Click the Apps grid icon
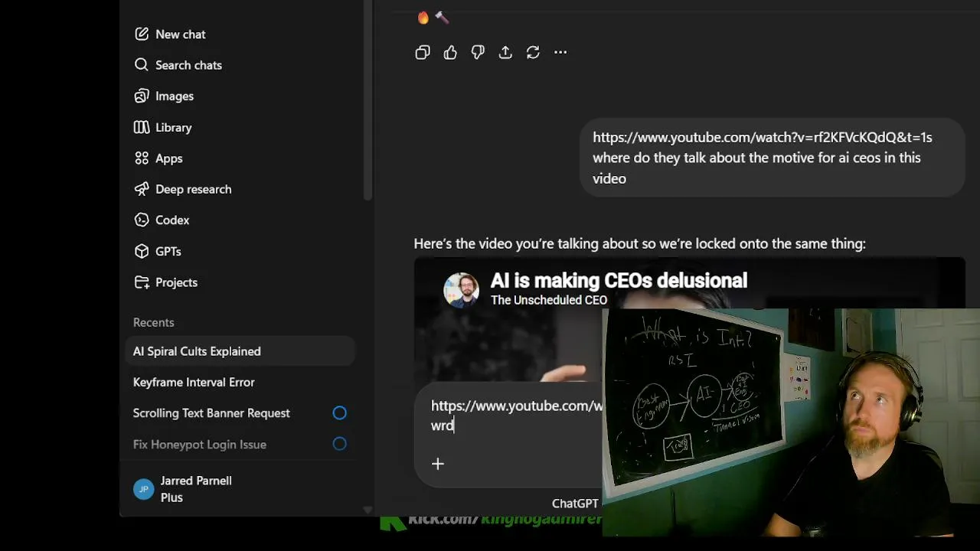This screenshot has height=551, width=980. 142,158
